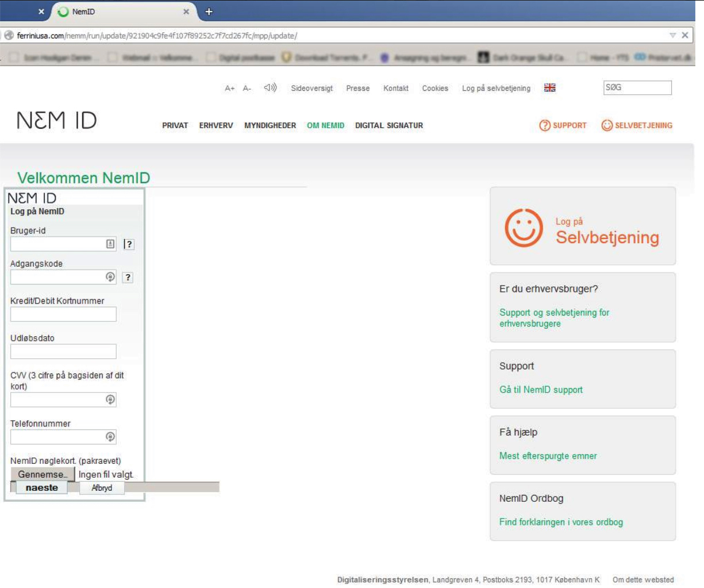Click Log på selvbetjening top link
This screenshot has width=704, height=588.
click(496, 89)
